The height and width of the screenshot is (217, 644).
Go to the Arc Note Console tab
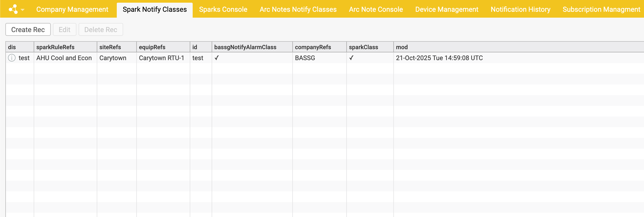tap(376, 9)
